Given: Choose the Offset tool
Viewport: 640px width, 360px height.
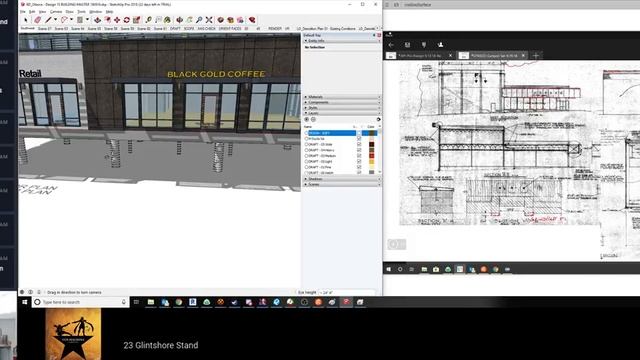Looking at the screenshot, I should click(x=107, y=20).
